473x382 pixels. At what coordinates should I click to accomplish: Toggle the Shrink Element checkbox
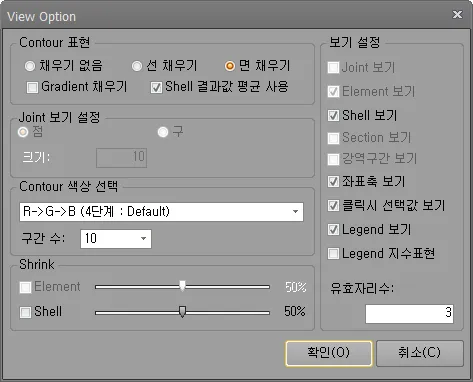[25, 287]
